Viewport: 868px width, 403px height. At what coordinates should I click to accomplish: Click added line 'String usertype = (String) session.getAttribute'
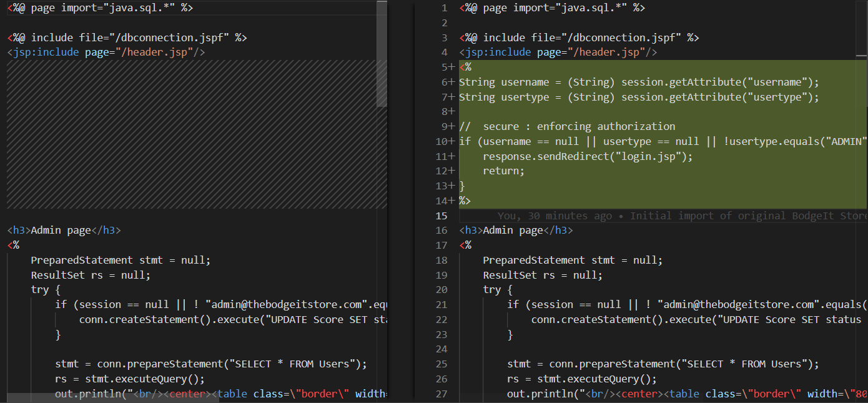coord(639,97)
